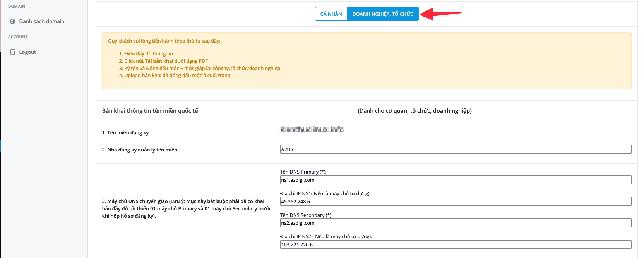The width and height of the screenshot is (644, 258).
Task: Select the Logout text in sidebar
Action: 27,52
